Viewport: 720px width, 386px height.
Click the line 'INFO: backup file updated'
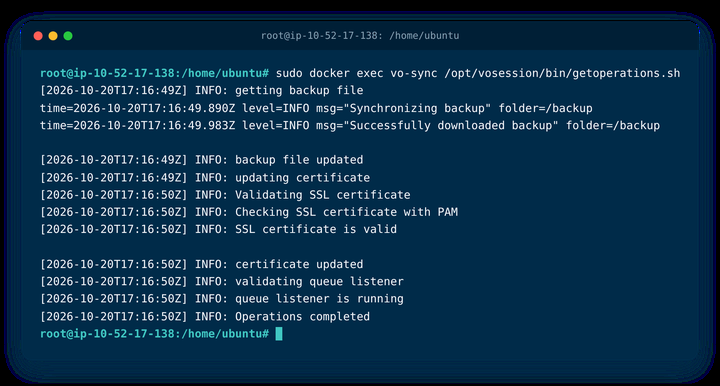[202, 160]
